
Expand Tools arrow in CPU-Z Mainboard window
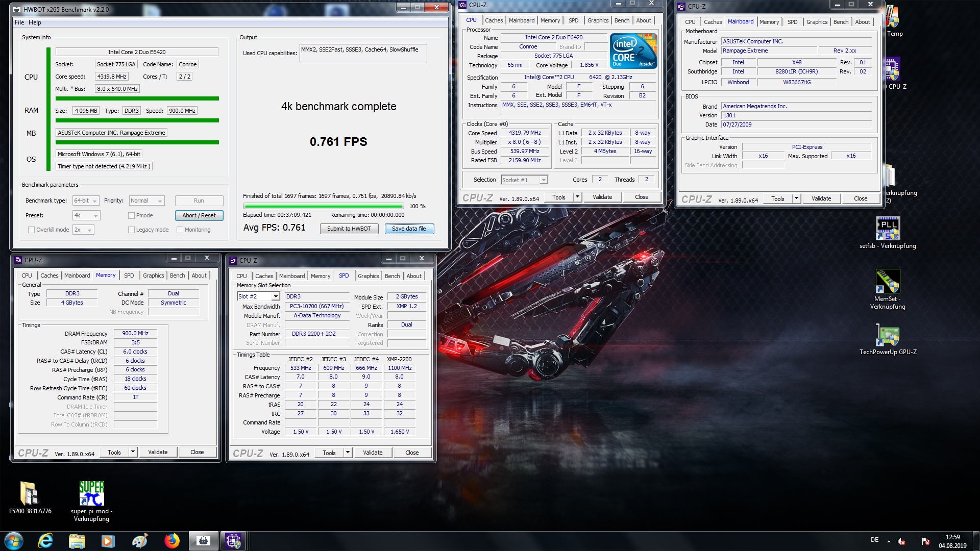point(796,199)
